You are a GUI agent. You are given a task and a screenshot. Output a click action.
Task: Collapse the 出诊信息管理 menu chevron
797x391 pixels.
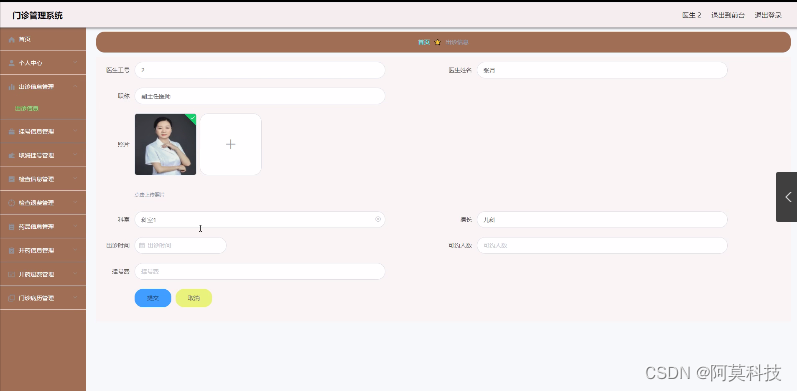coord(75,86)
